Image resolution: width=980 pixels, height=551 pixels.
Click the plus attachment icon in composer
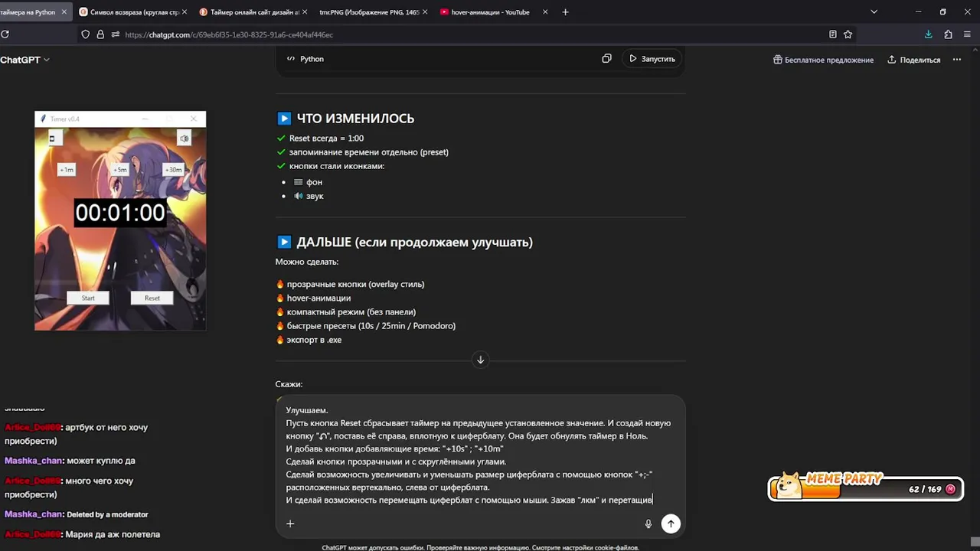coord(290,523)
